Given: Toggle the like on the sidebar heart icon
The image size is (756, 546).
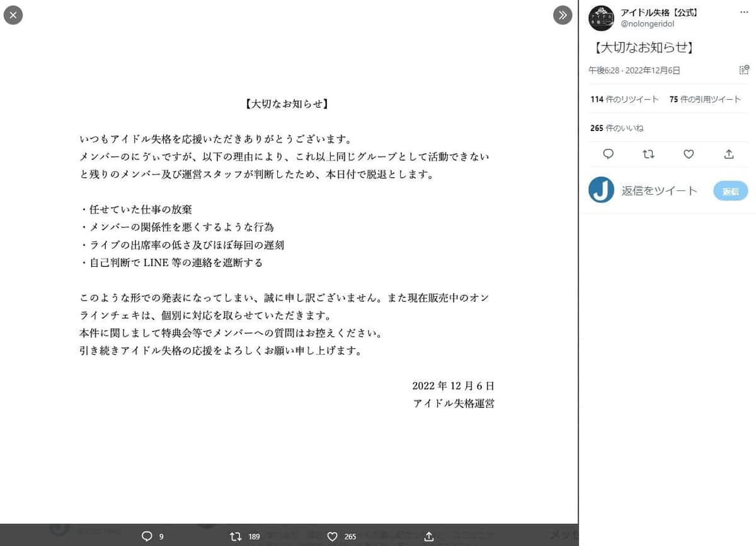Looking at the screenshot, I should point(689,154).
